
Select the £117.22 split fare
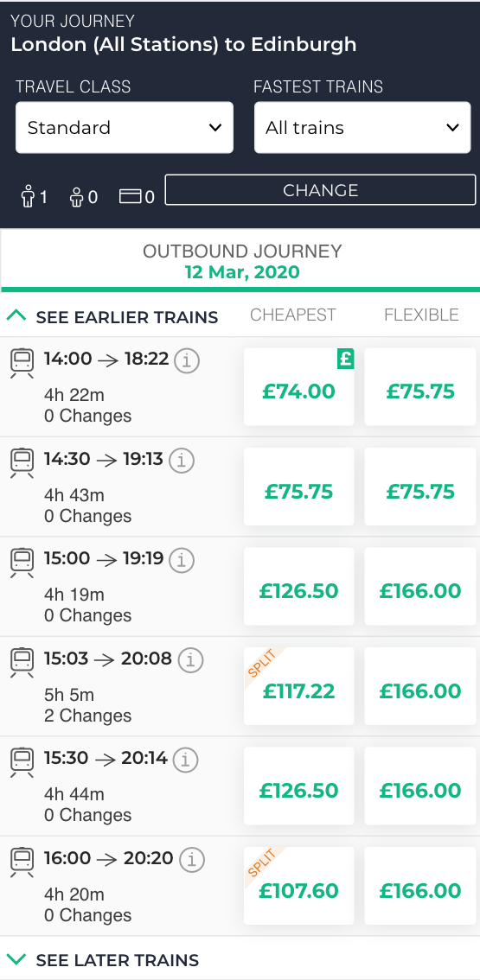point(298,686)
